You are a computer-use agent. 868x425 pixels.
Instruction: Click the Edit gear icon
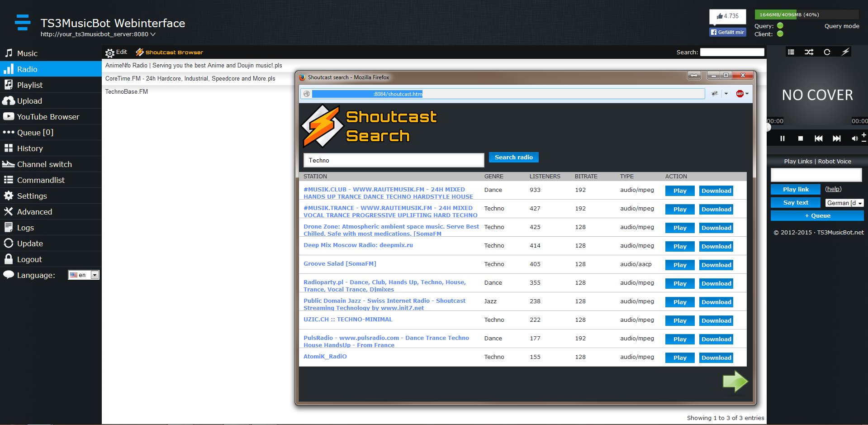tap(110, 53)
